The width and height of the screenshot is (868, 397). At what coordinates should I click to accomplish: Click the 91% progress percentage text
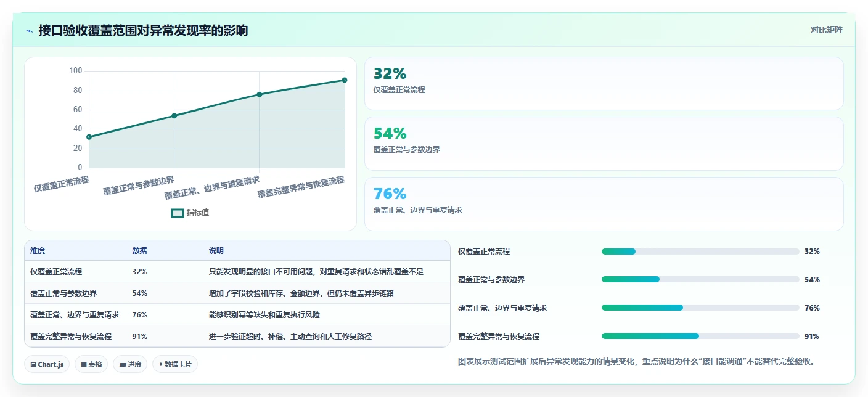point(812,336)
